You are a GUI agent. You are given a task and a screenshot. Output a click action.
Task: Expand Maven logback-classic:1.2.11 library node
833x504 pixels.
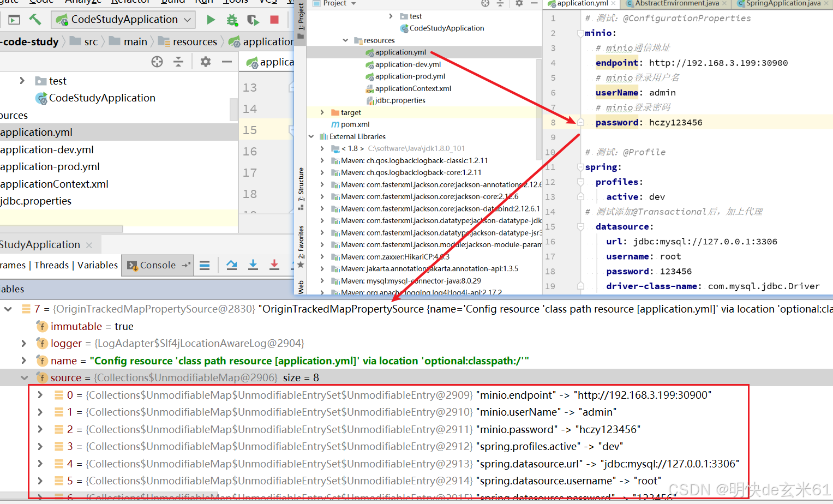(322, 160)
